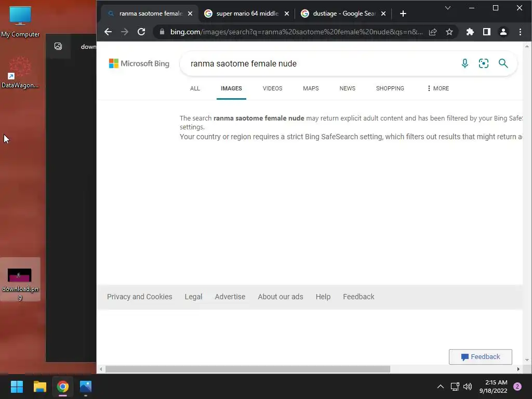Open the Help footer link
Screen dimensions: 532x399
pyautogui.click(x=323, y=297)
